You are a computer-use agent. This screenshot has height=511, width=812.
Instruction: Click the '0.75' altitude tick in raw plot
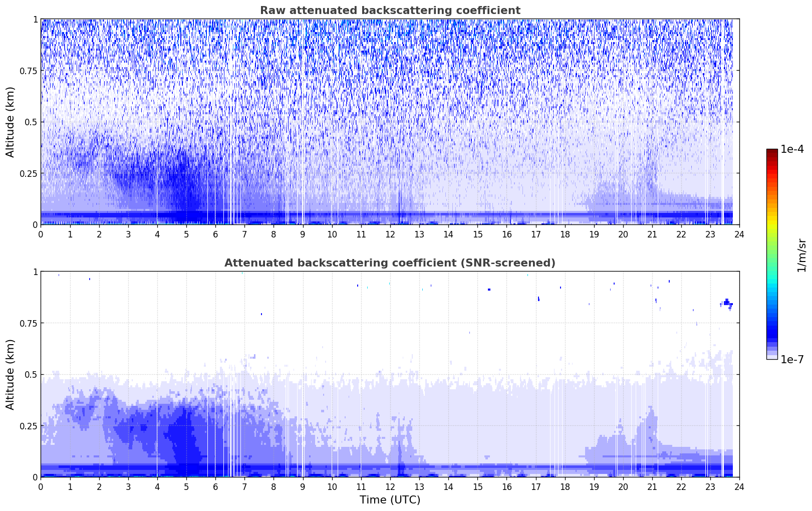pos(29,71)
